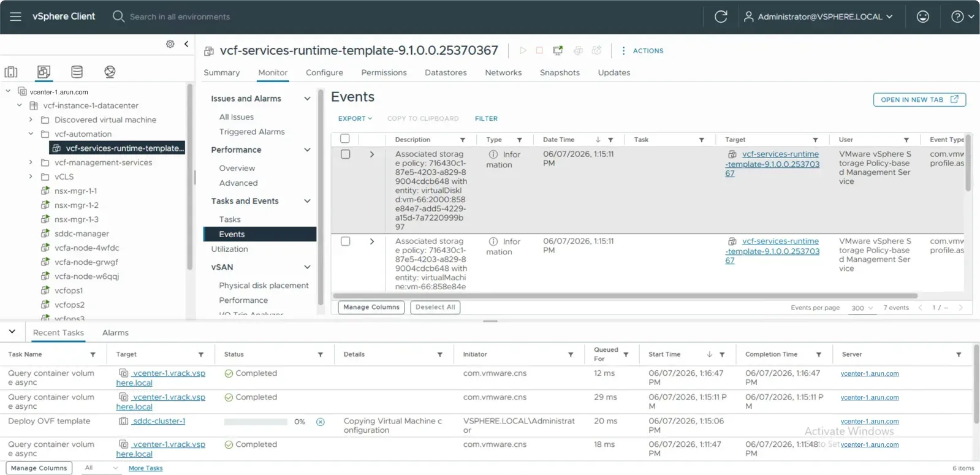
Task: Collapse the Recent Tasks bottom panel
Action: click(12, 332)
